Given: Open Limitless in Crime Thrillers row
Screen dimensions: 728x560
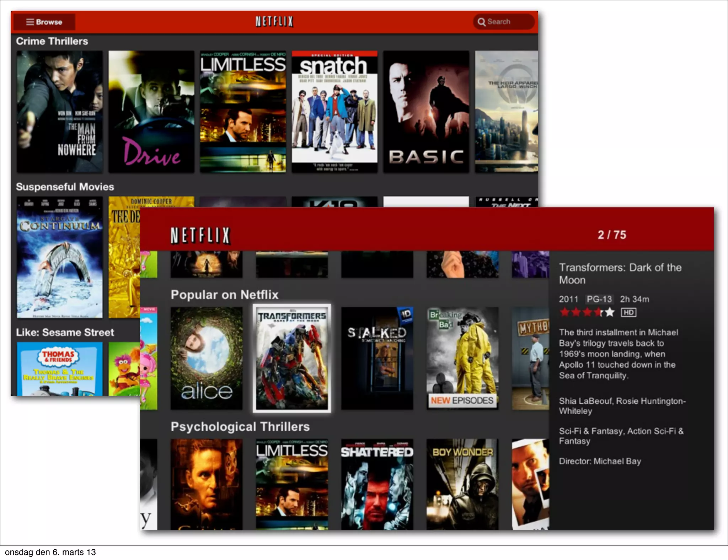Looking at the screenshot, I should (x=243, y=112).
